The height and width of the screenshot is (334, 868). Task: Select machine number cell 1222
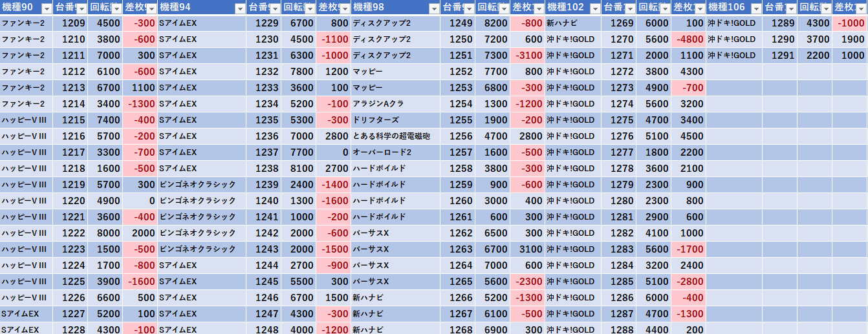pyautogui.click(x=71, y=233)
